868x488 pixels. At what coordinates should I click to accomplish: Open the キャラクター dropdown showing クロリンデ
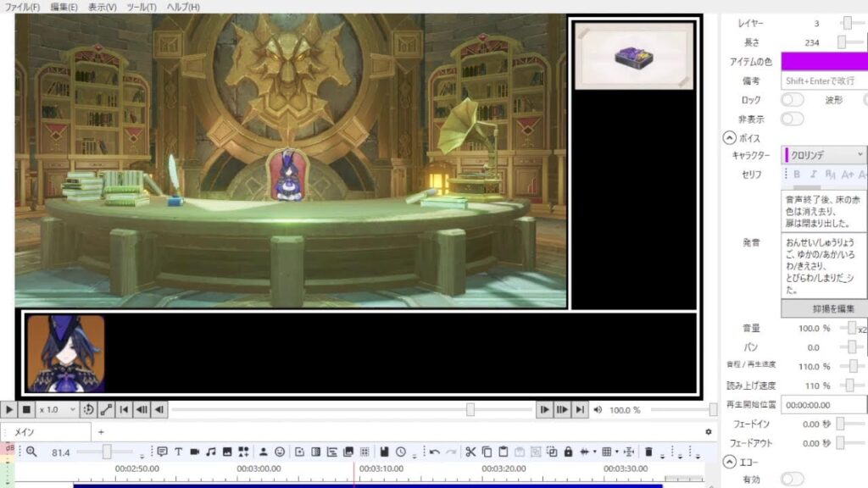tap(823, 155)
